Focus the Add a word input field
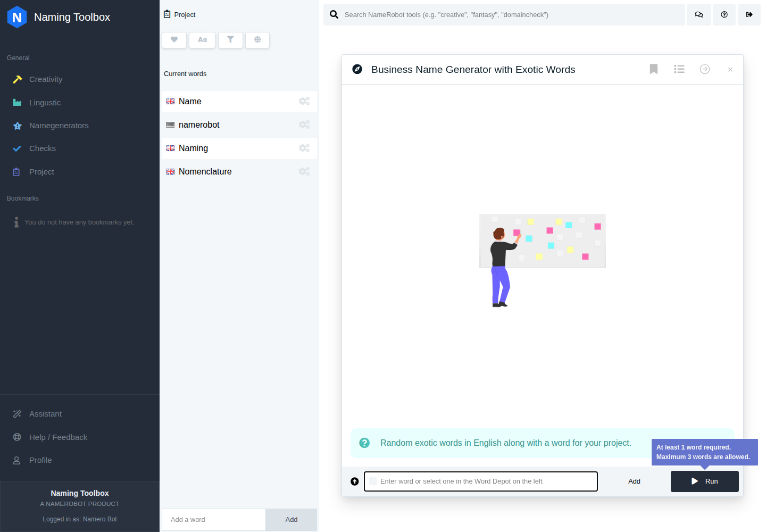 pos(214,520)
